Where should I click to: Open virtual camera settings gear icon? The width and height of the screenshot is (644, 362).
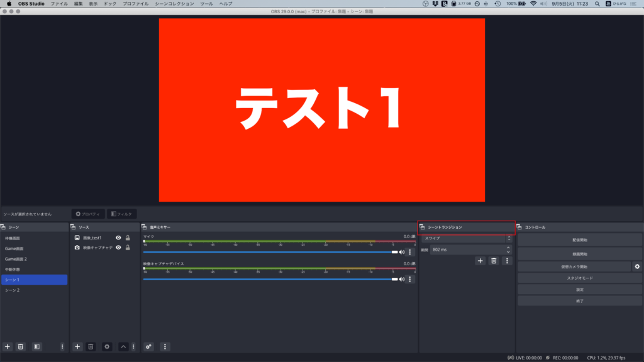pos(636,266)
